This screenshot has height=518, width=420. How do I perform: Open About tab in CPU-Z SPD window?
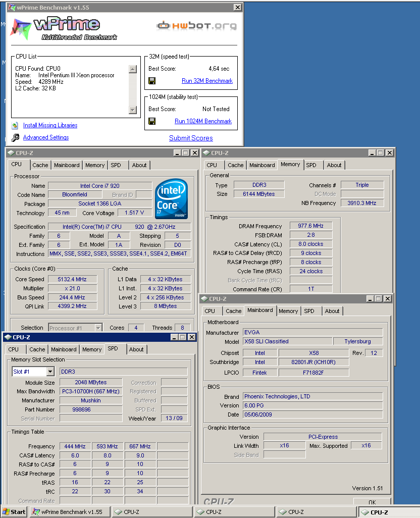(136, 349)
